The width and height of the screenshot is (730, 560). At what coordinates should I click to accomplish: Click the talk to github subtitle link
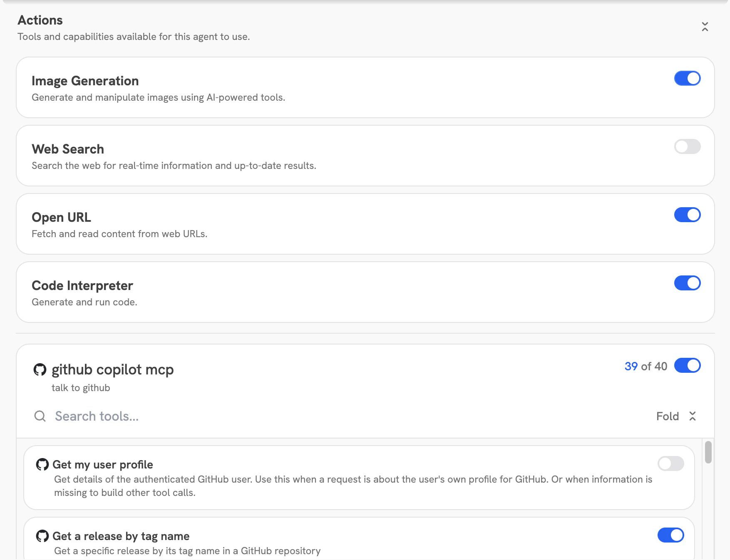[81, 387]
